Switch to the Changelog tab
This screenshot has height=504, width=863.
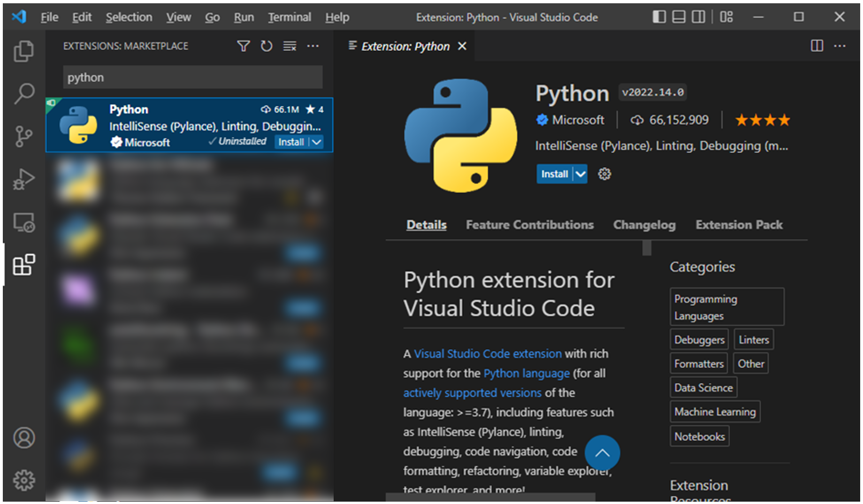[x=644, y=225]
